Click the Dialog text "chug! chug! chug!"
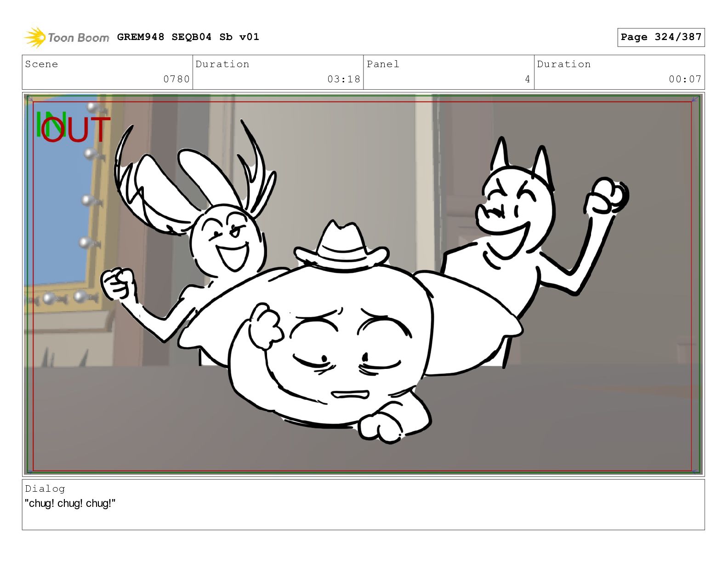 tap(70, 503)
